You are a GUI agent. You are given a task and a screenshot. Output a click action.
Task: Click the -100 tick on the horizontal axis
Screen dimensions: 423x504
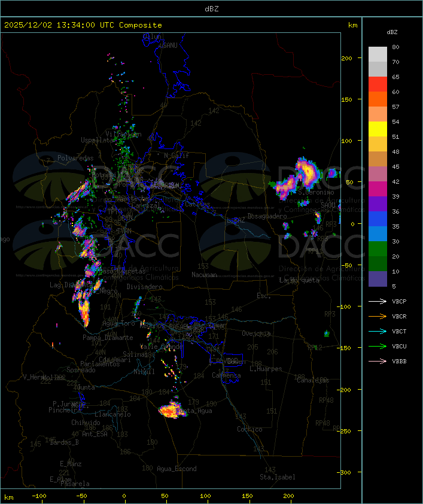pyautogui.click(x=39, y=496)
